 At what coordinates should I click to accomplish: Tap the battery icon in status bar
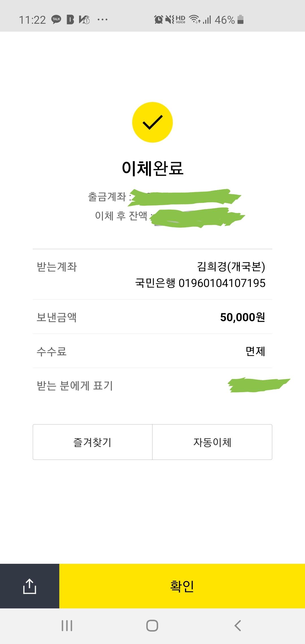click(x=240, y=19)
